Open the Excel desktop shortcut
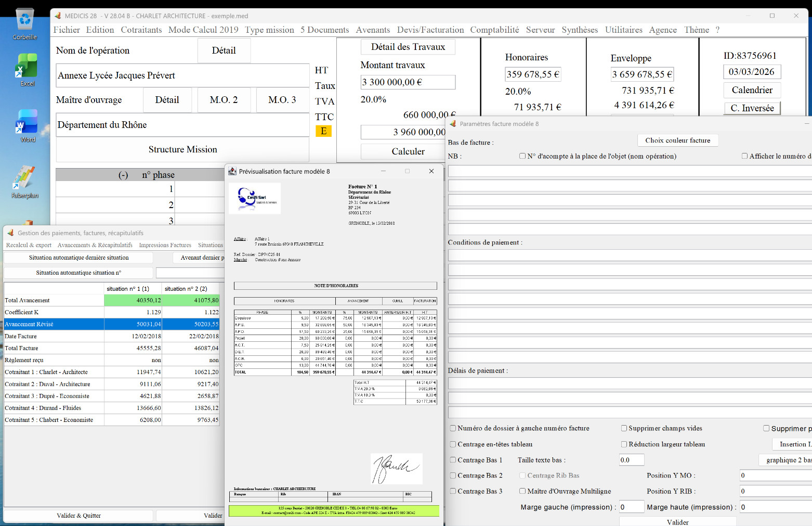812x526 pixels. click(x=27, y=70)
